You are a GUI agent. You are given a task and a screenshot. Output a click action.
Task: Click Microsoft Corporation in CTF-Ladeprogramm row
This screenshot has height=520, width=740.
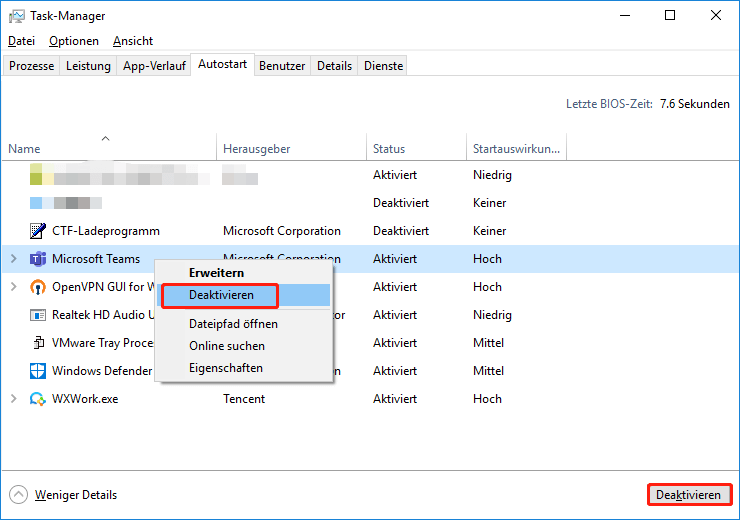[282, 231]
